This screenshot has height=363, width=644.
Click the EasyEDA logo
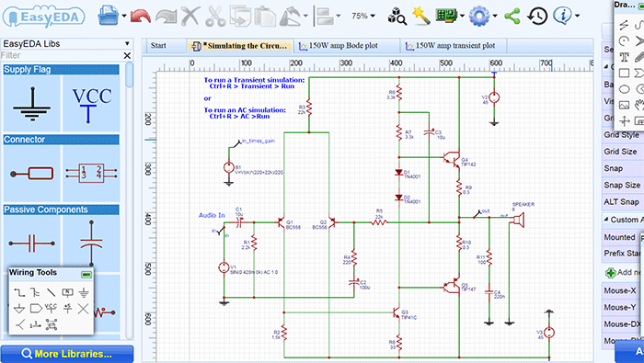pos(43,17)
